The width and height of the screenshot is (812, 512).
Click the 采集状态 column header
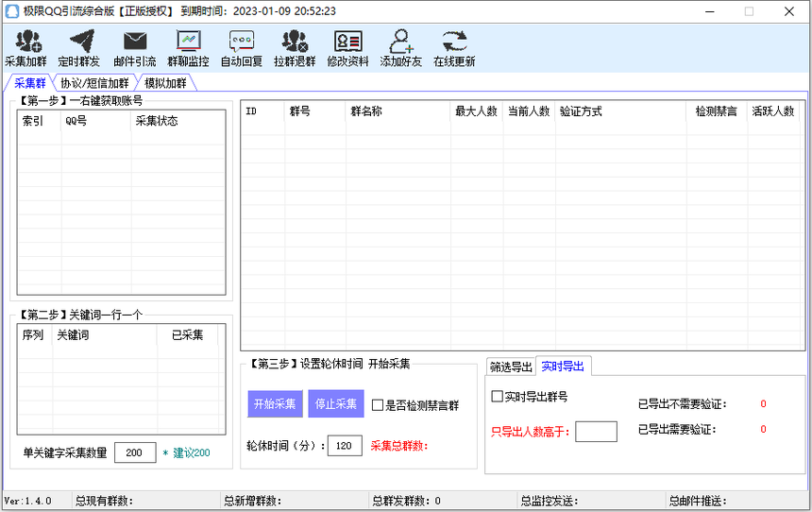178,121
